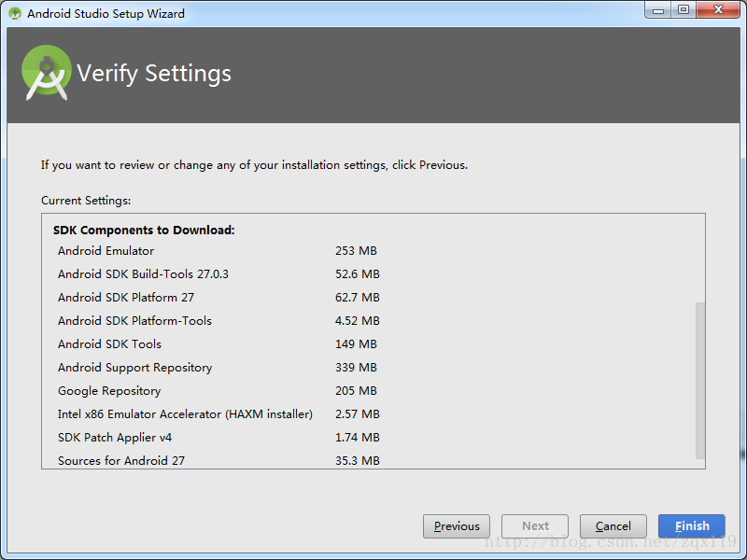Viewport: 747px width, 560px height.
Task: Select 'Sources for Android 27' entry
Action: (121, 460)
